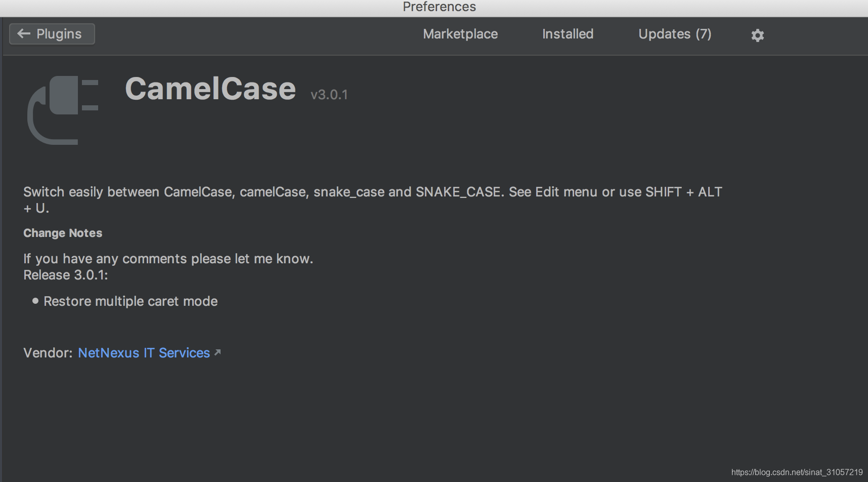Image resolution: width=868 pixels, height=482 pixels.
Task: Click the v3.0.1 version label
Action: 329,95
